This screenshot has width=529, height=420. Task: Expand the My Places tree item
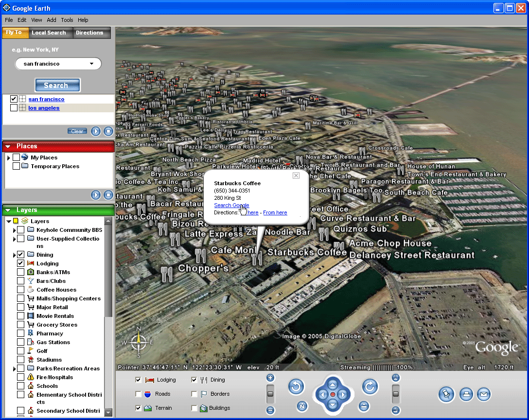(x=9, y=158)
